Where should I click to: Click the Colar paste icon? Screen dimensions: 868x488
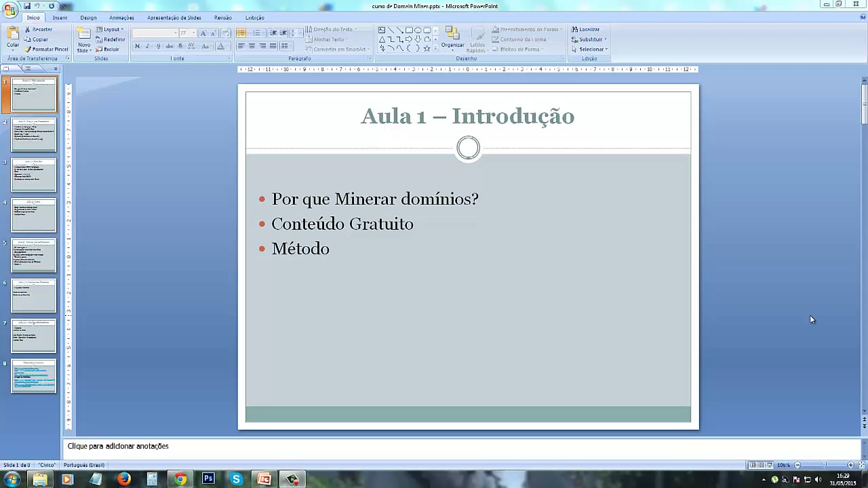point(13,33)
